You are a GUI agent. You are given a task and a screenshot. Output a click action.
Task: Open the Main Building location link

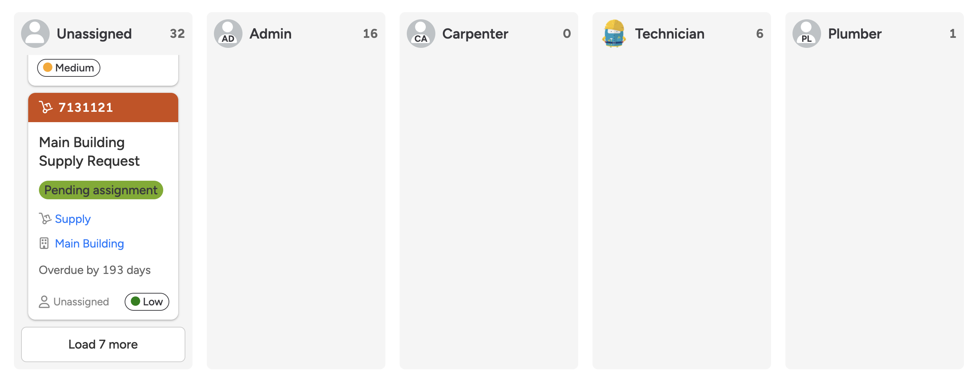click(89, 244)
